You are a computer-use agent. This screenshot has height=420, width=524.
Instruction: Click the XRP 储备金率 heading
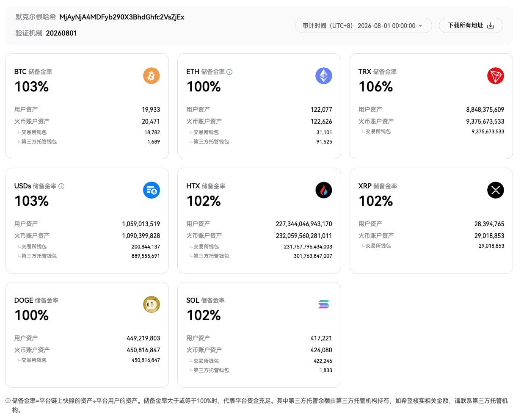click(378, 186)
